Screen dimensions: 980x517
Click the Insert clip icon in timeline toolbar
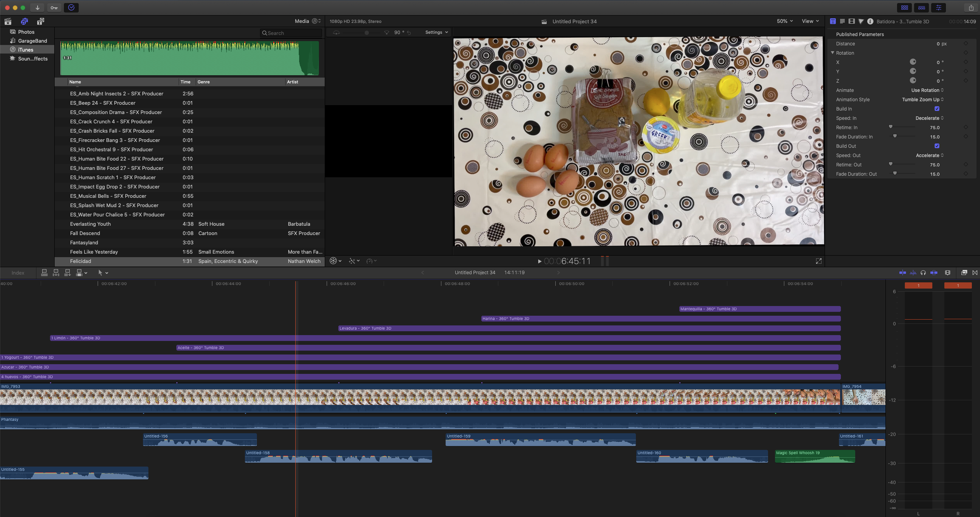(56, 273)
